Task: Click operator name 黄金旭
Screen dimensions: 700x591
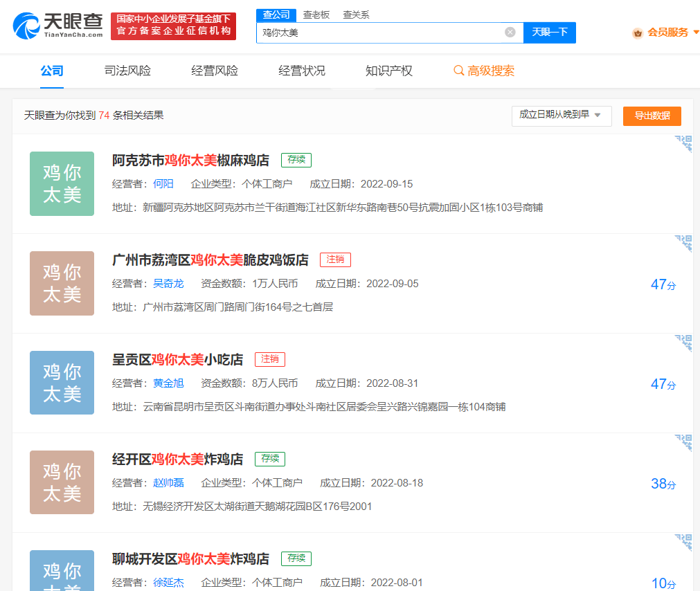Action: (168, 383)
